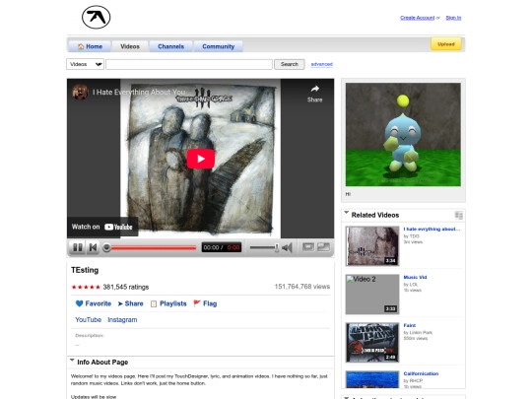Open the Videos search type dropdown

tap(85, 64)
